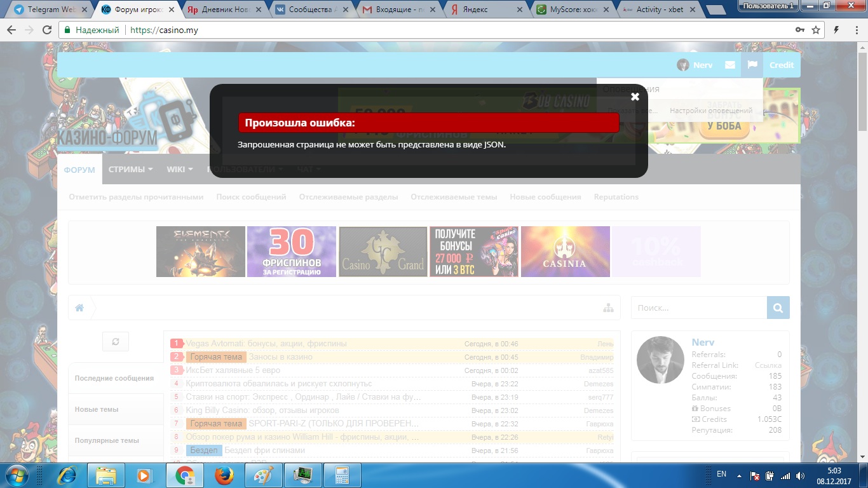
Task: Open the Chrome menu (three dots)
Action: [x=857, y=30]
